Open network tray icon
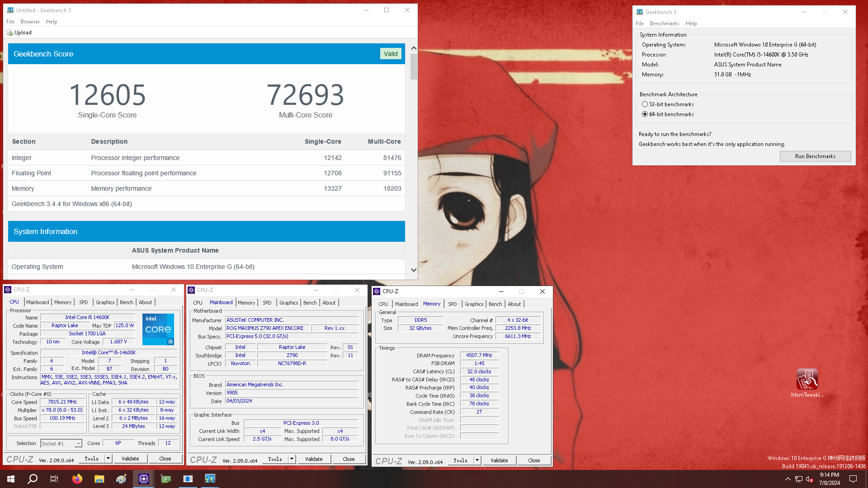 [x=799, y=479]
